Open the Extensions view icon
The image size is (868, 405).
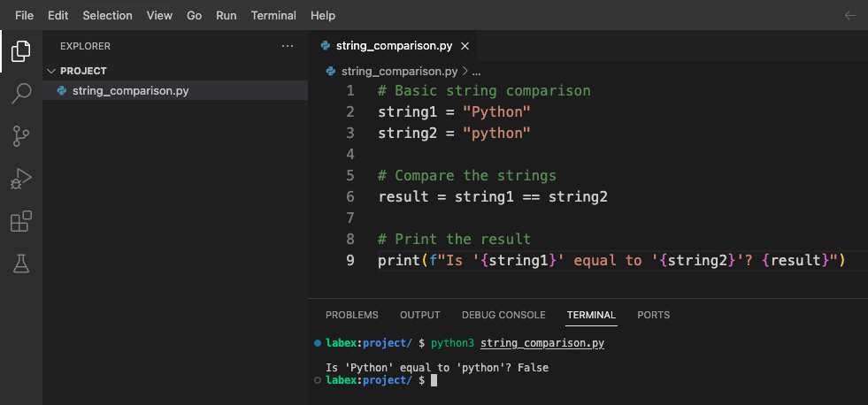point(20,221)
